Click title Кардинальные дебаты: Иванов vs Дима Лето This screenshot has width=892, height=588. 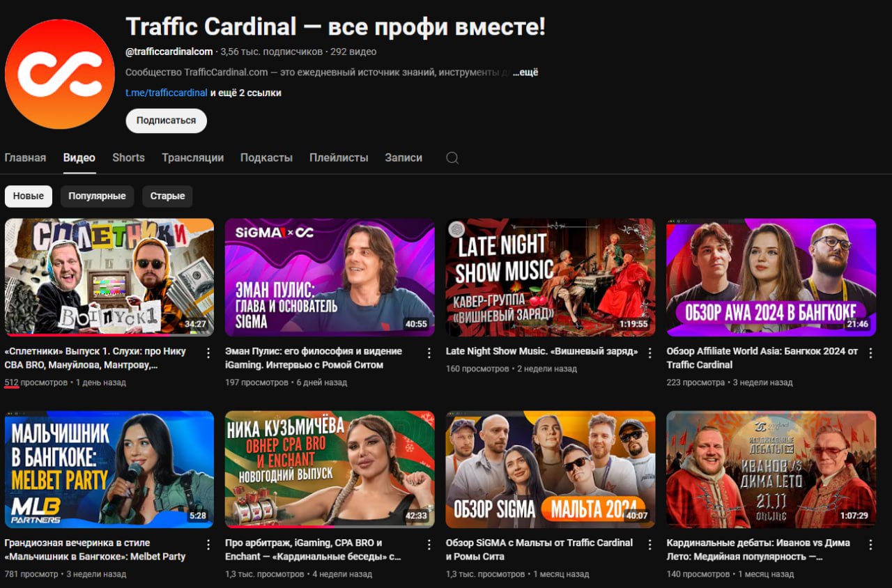point(758,550)
